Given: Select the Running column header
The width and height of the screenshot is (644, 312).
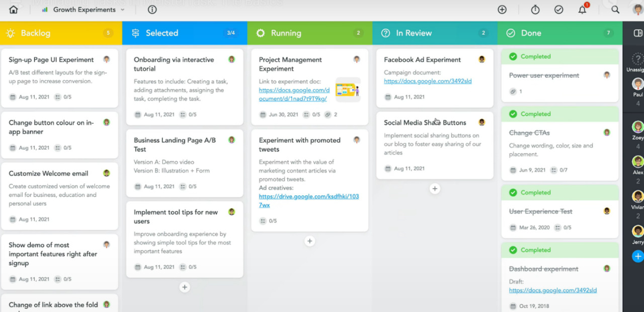Looking at the screenshot, I should tap(286, 33).
